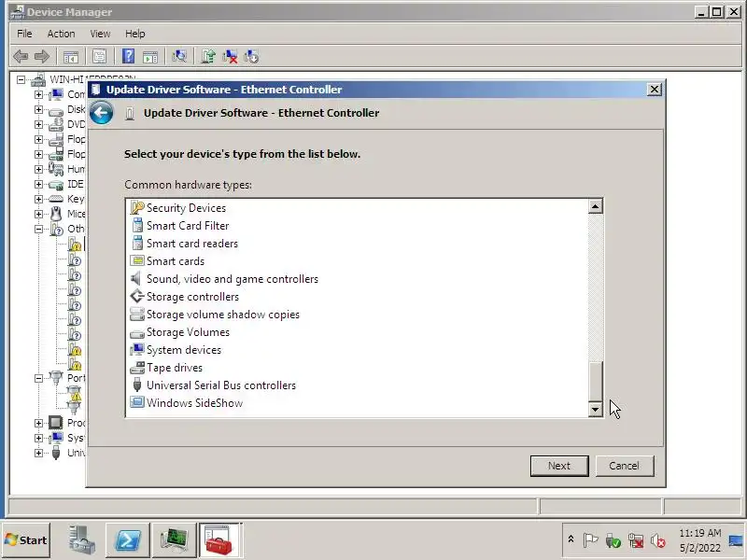The height and width of the screenshot is (560, 747).
Task: Open the Start menu
Action: [26, 540]
